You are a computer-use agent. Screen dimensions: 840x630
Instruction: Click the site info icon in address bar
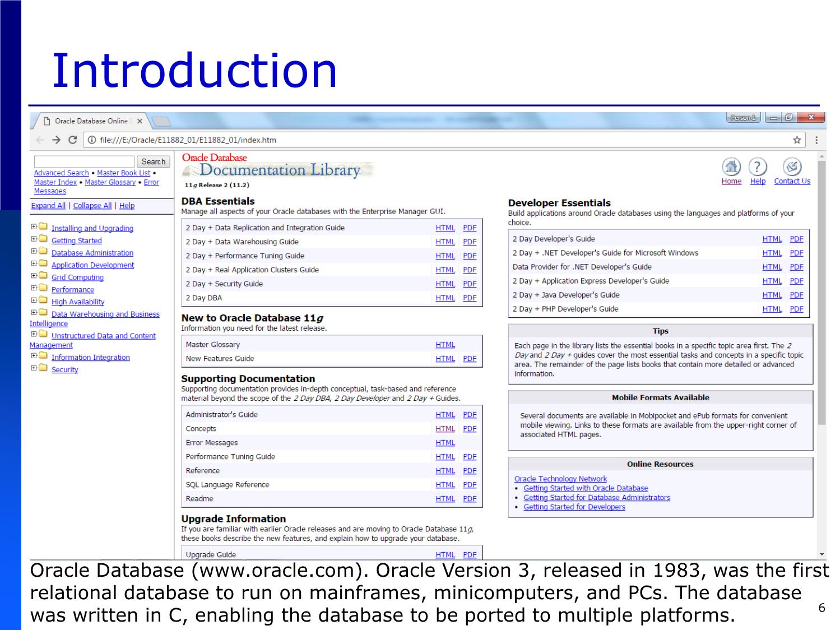pos(92,140)
